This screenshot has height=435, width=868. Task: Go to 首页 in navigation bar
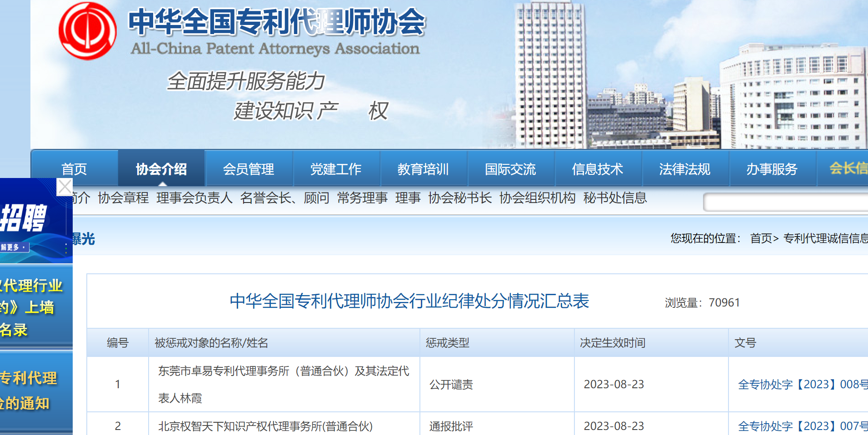point(74,169)
